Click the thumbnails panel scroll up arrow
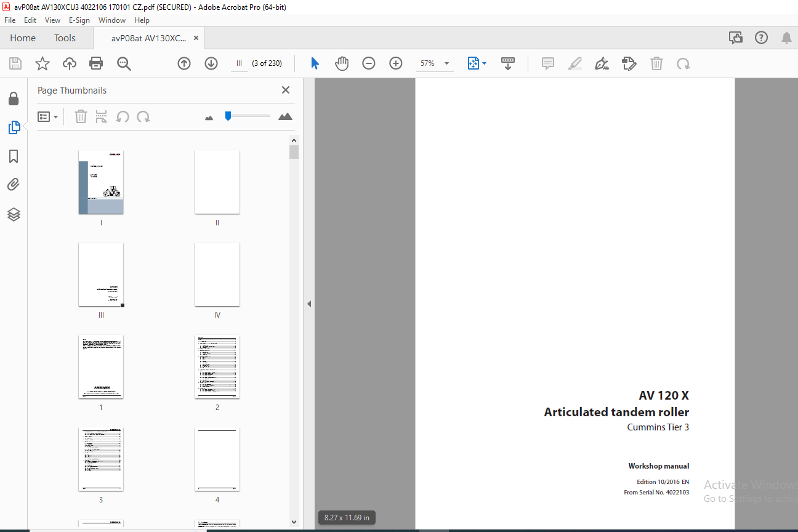This screenshot has height=532, width=798. 294,140
